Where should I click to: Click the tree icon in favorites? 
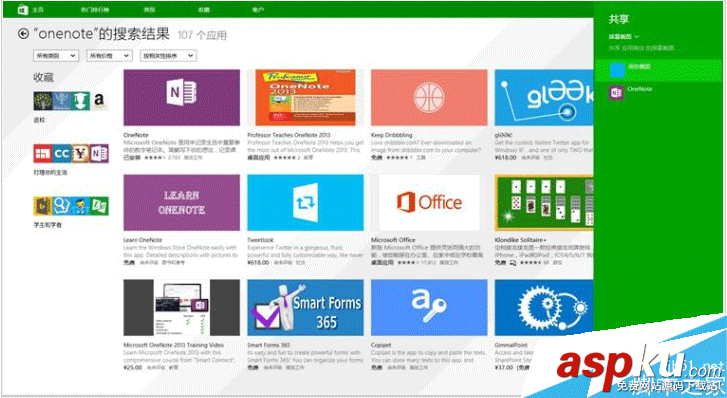click(42, 100)
